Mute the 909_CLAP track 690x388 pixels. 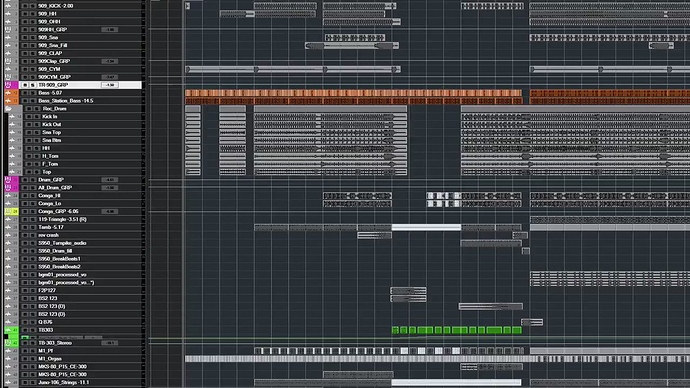25,53
